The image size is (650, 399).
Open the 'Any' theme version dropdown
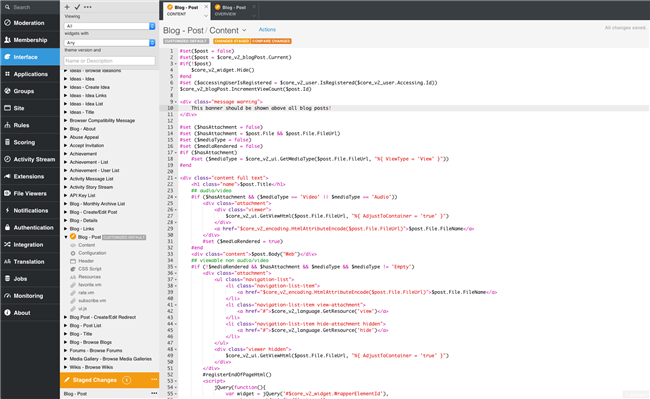[110, 43]
